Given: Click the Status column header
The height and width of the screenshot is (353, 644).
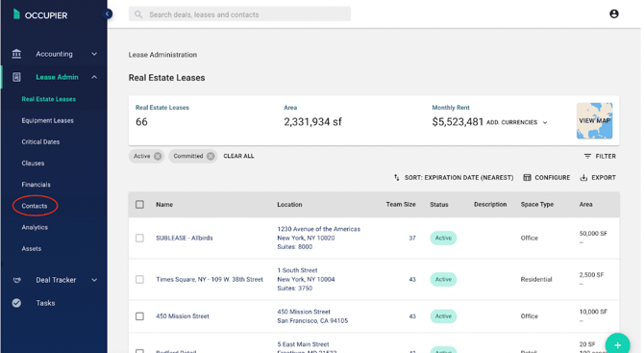Looking at the screenshot, I should 439,204.
